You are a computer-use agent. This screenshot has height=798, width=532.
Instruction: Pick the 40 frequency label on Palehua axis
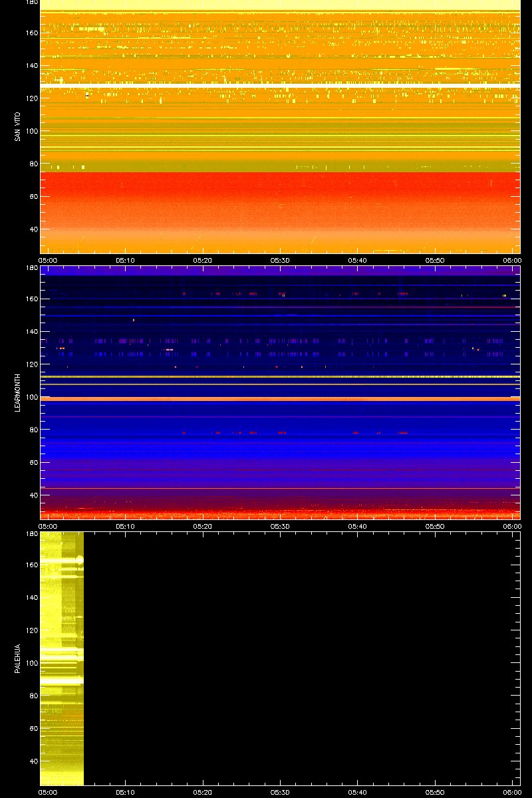33,761
